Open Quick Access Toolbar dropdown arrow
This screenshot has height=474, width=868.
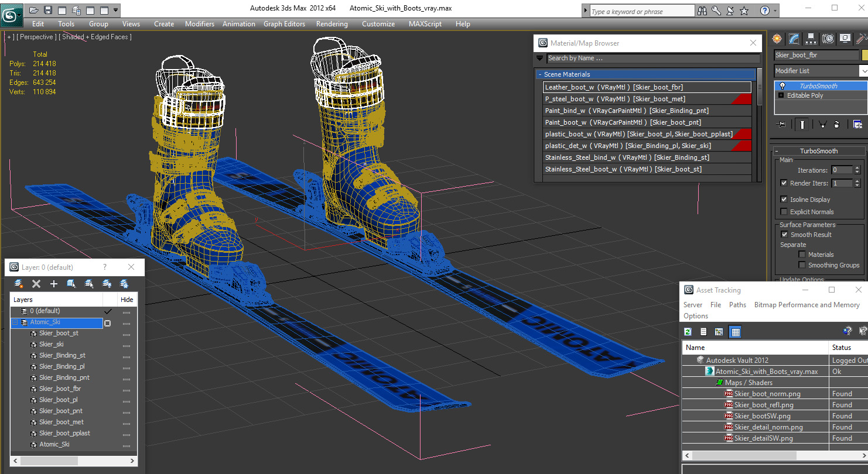[115, 10]
